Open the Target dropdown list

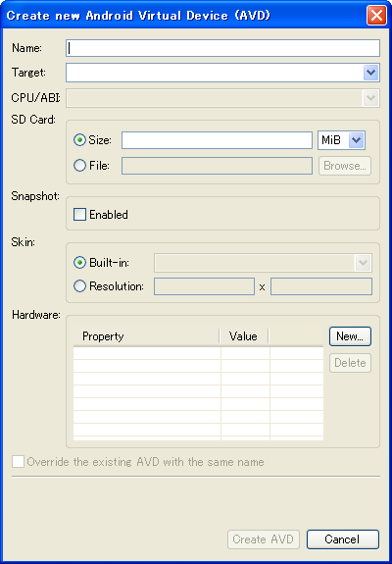222,73
